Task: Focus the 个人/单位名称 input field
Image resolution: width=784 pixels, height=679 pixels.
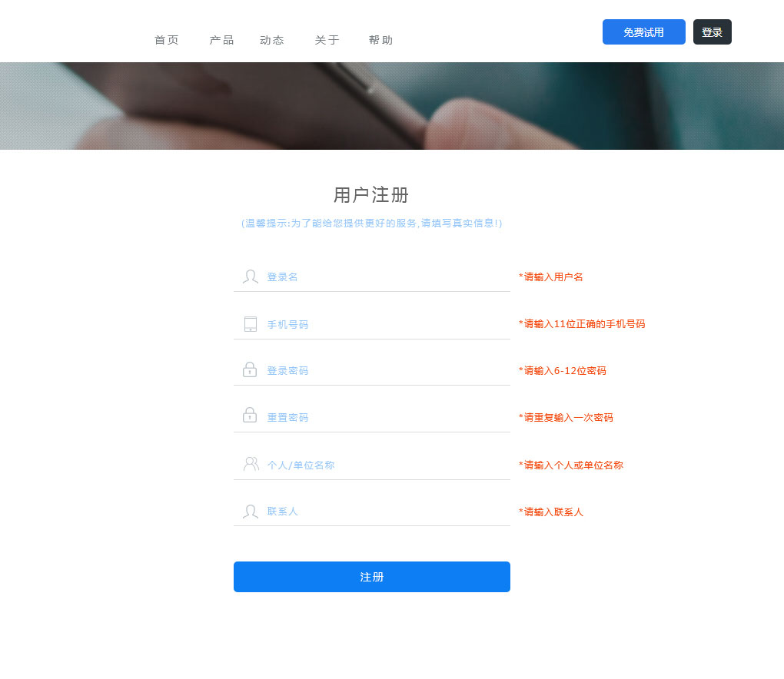Action: (372, 465)
